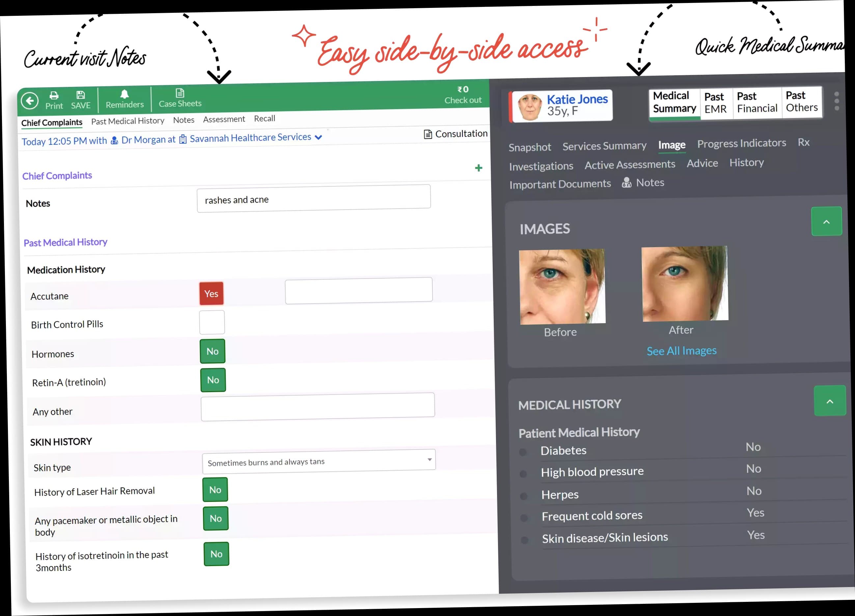Switch to the Past EMR tab
Viewport: 855px width, 616px height.
coord(715,103)
